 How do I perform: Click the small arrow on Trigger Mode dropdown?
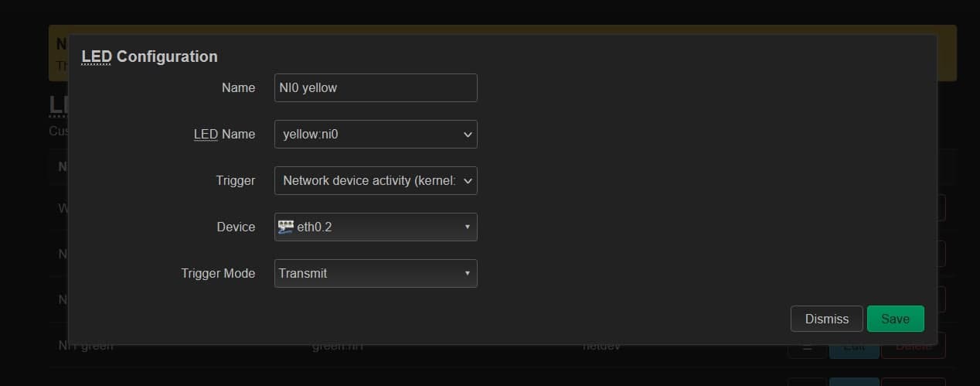pyautogui.click(x=467, y=274)
